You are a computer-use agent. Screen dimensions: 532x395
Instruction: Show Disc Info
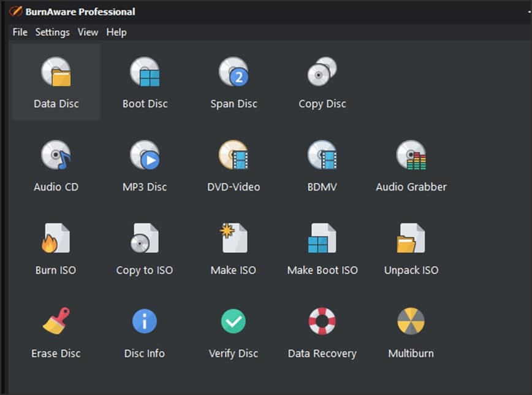[145, 322]
